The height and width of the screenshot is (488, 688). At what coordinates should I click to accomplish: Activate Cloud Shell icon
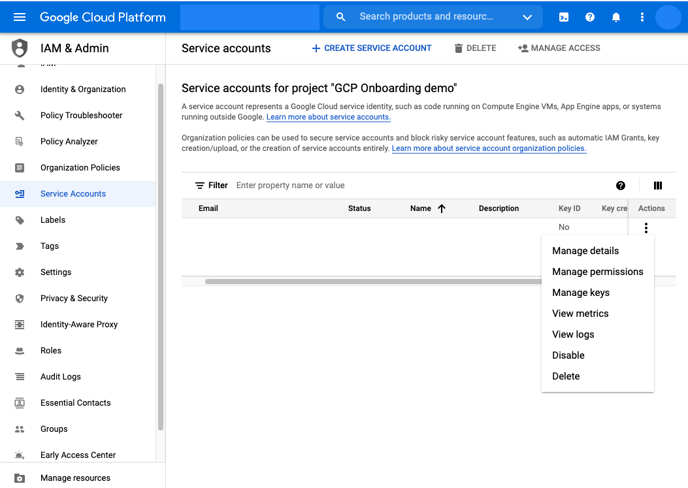[563, 17]
